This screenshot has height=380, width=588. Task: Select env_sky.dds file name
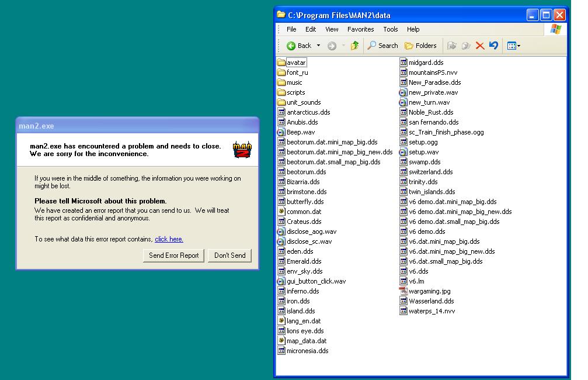304,271
